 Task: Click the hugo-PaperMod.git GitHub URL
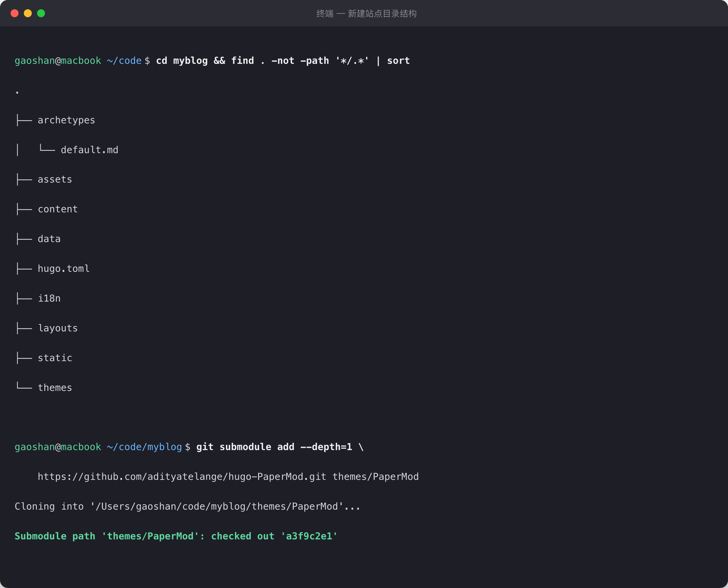coord(182,477)
